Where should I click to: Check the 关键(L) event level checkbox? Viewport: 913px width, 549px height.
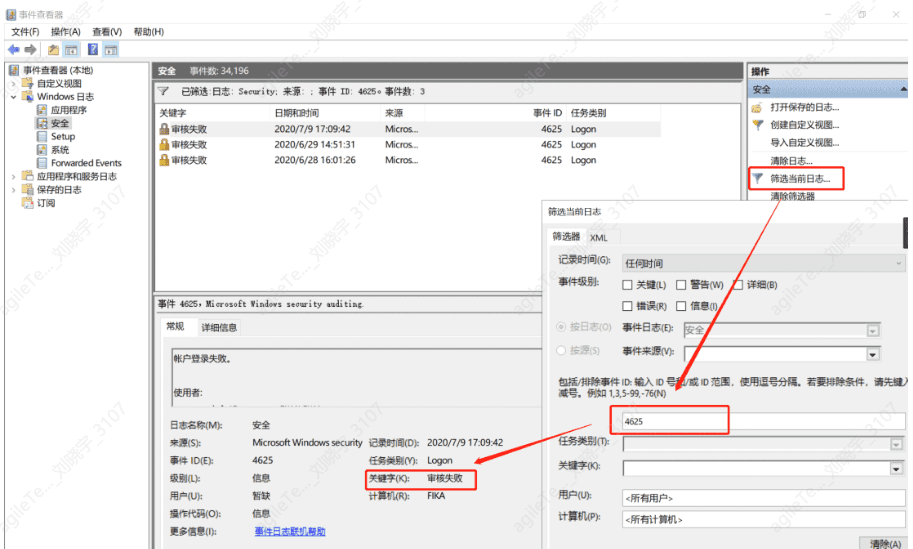tap(628, 285)
